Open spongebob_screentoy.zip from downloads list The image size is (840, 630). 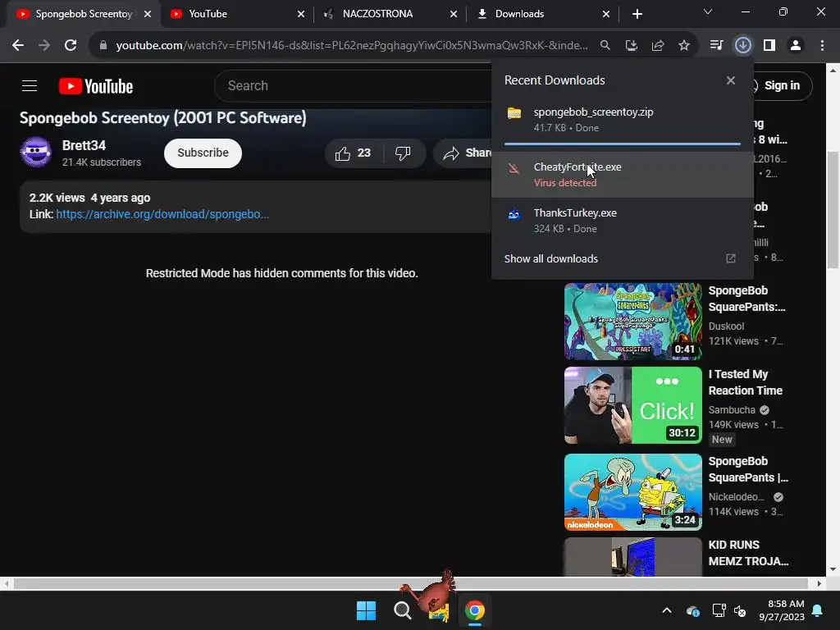[x=623, y=120]
